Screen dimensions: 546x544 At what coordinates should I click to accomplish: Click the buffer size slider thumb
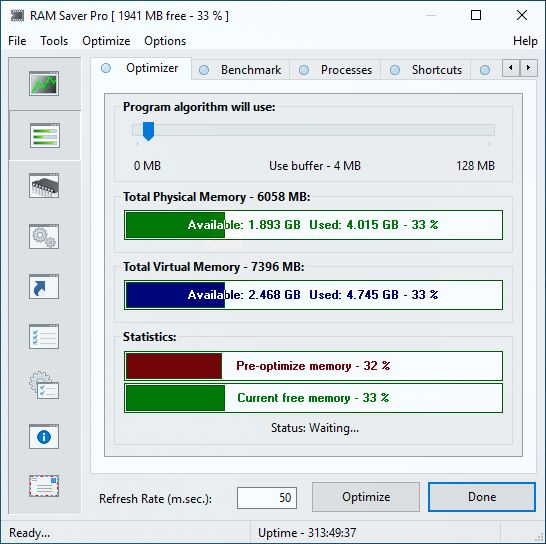pos(148,131)
